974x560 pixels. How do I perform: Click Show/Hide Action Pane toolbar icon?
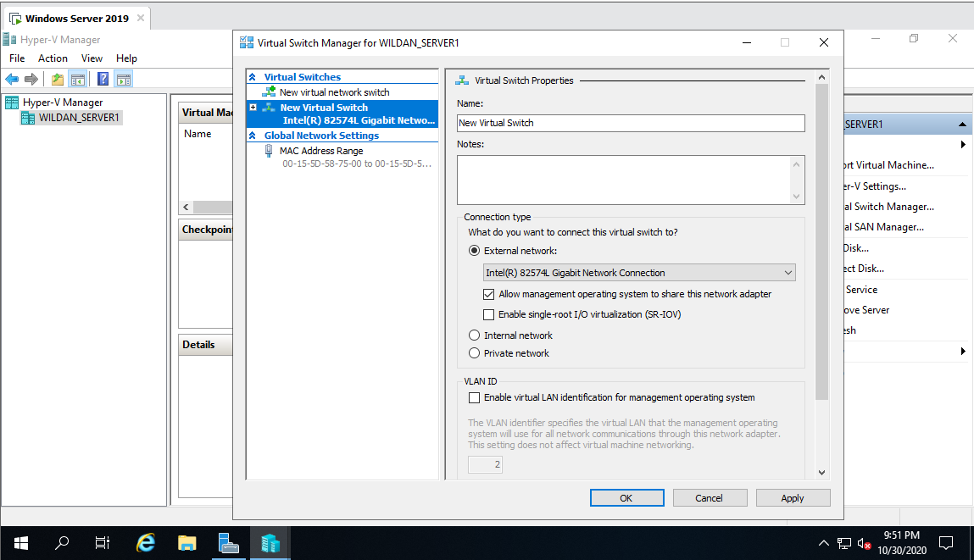124,79
